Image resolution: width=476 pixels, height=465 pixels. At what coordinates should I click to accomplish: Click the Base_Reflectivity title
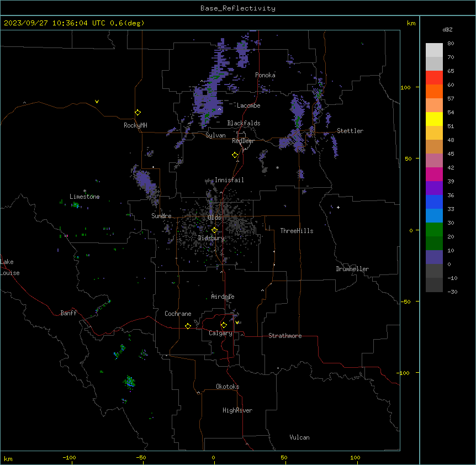pyautogui.click(x=238, y=8)
